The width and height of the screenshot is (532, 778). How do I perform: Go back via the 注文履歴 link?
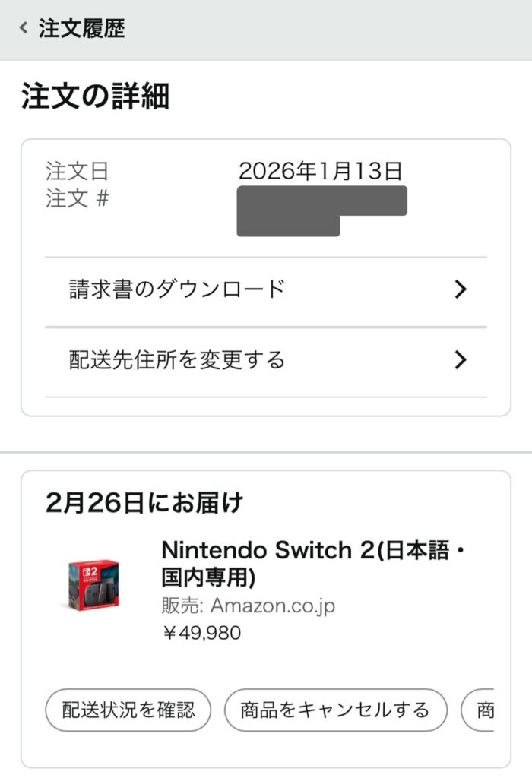tap(81, 29)
